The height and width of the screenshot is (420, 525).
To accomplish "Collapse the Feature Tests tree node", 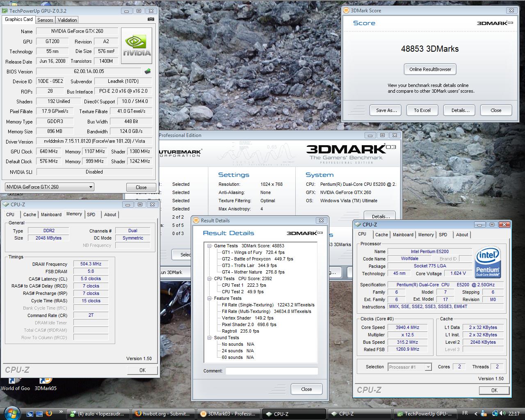I will click(x=210, y=298).
